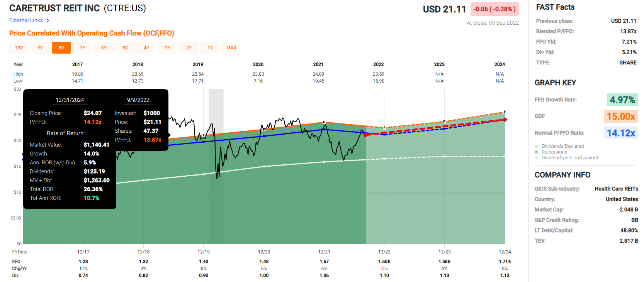Click the 2022 year column header

(x=379, y=64)
